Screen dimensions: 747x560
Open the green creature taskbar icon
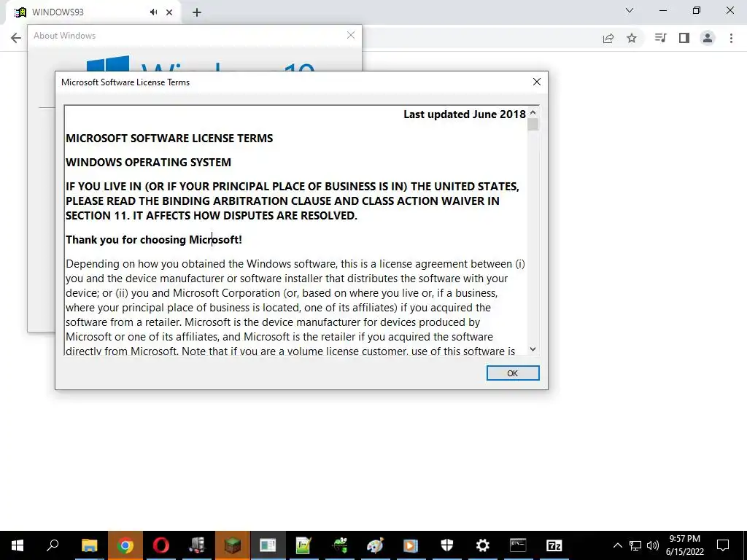click(340, 545)
